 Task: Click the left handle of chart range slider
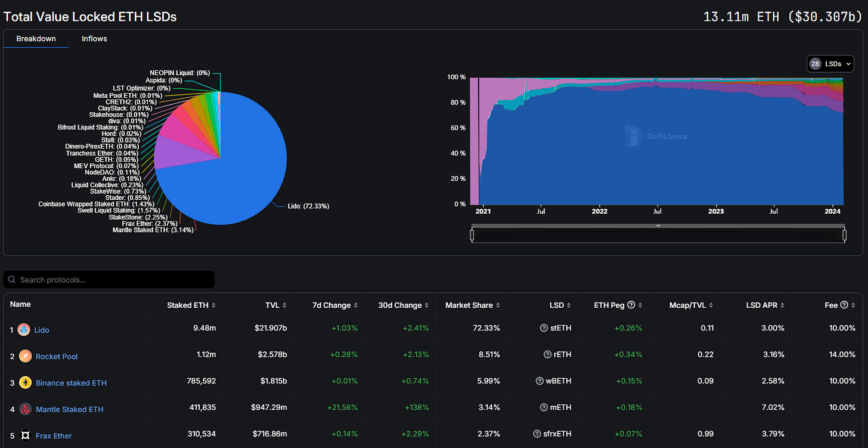coord(472,235)
